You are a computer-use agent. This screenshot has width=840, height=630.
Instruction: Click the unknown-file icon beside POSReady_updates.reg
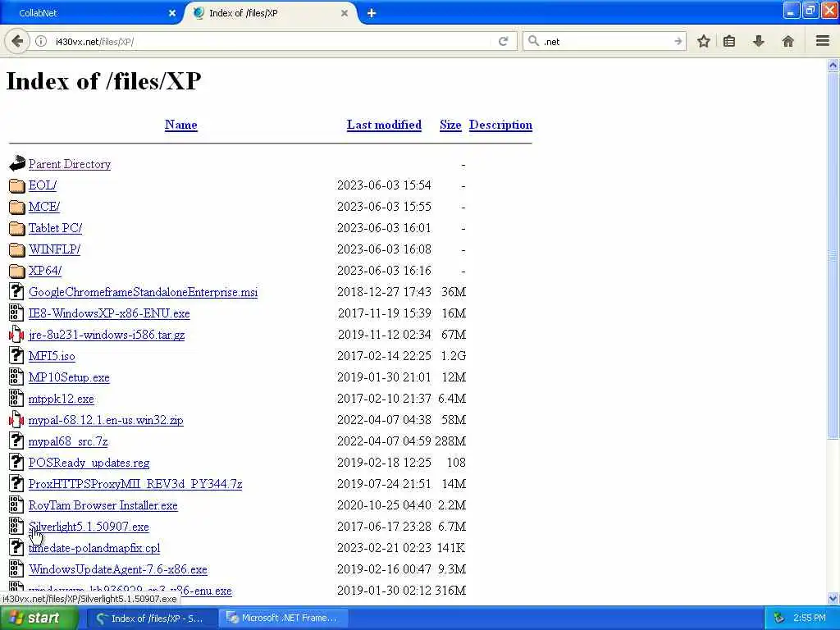click(x=16, y=462)
